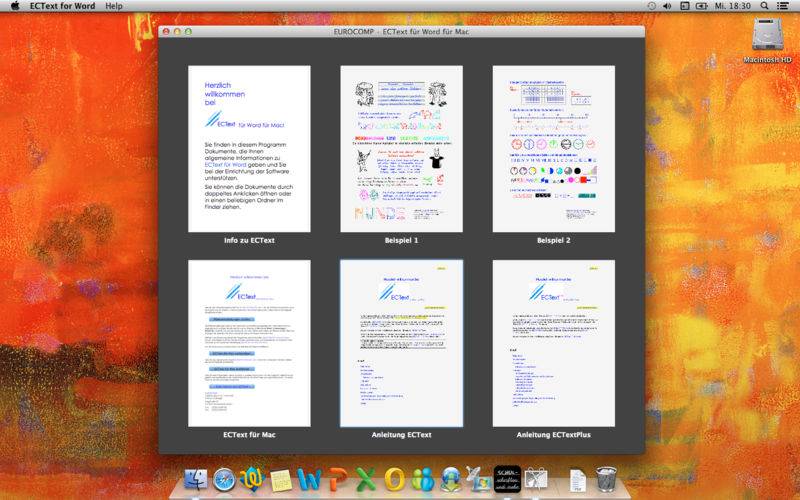Open the Beispiel 1 document thumbnail
800x500 pixels.
[x=402, y=148]
